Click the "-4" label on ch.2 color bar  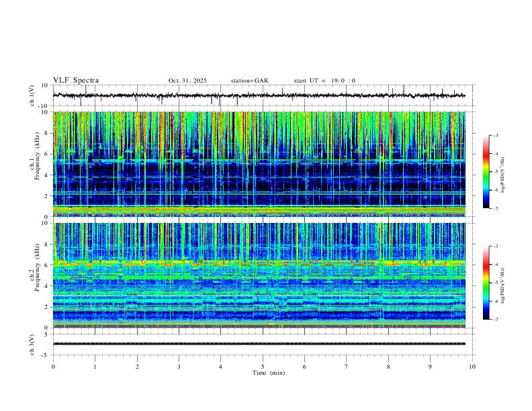(x=496, y=265)
